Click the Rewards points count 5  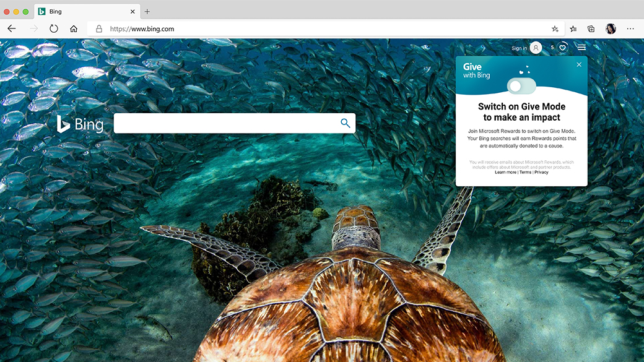pos(552,48)
